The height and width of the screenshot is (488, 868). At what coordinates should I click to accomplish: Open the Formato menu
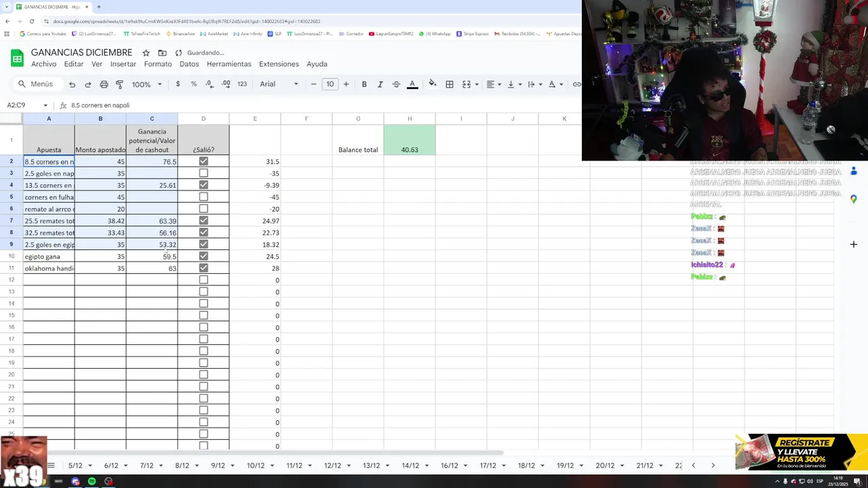[x=157, y=64]
